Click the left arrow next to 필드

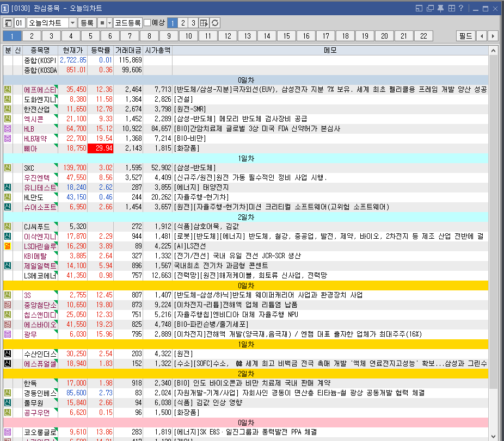(x=482, y=36)
